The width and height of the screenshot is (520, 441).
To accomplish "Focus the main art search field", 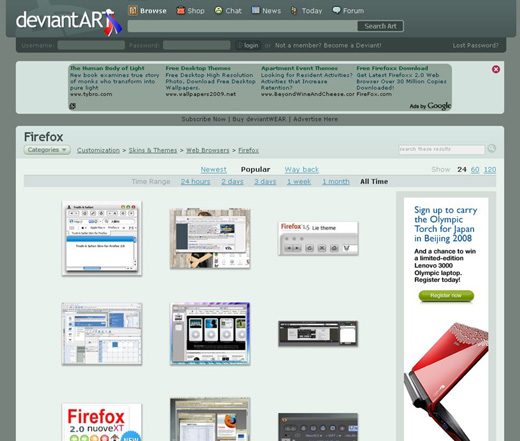I will 242,26.
